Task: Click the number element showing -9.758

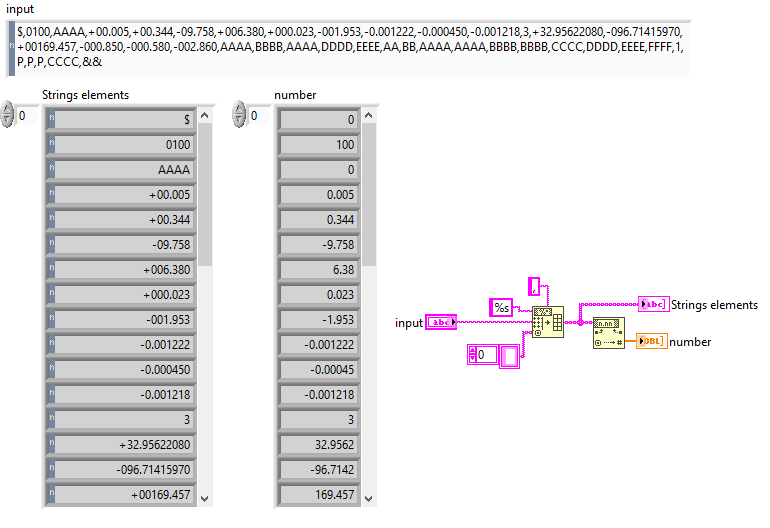Action: (x=319, y=245)
